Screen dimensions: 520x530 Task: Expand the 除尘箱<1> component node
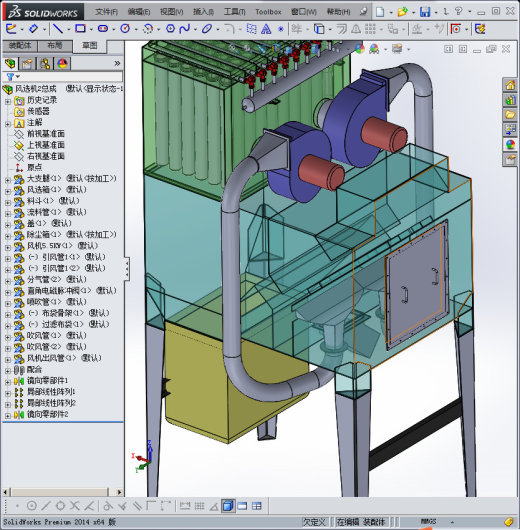(8, 236)
